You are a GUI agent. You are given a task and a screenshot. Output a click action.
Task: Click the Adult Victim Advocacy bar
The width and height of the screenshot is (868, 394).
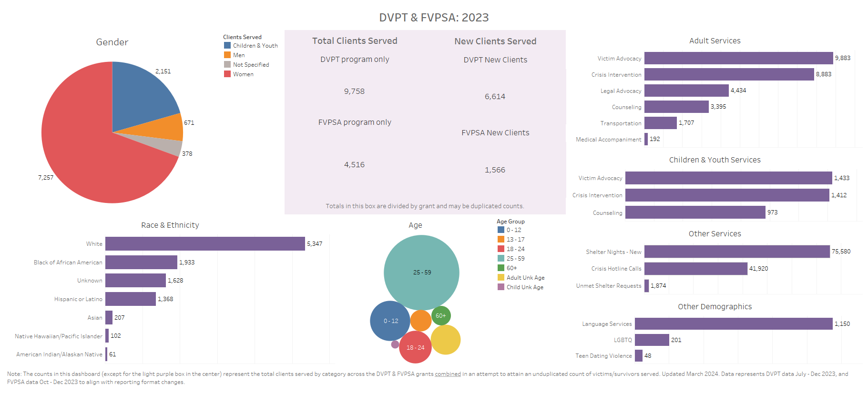pyautogui.click(x=738, y=58)
